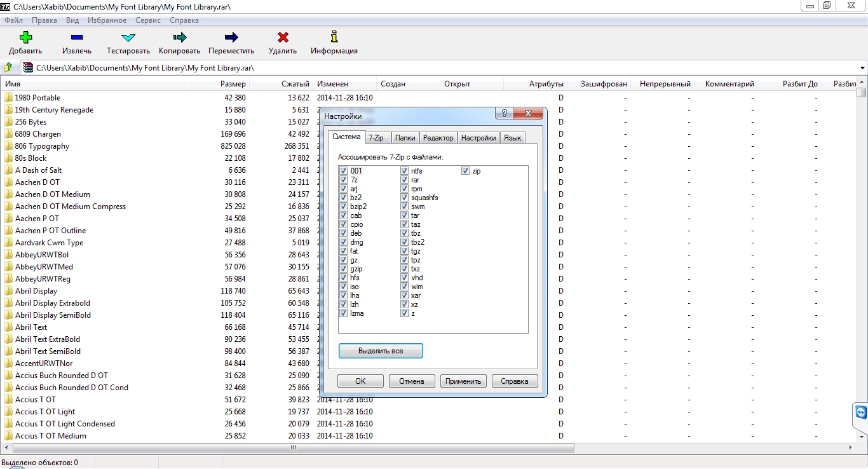Click folder icon of AccentURWTNor
The image size is (868, 469).
pyautogui.click(x=8, y=364)
